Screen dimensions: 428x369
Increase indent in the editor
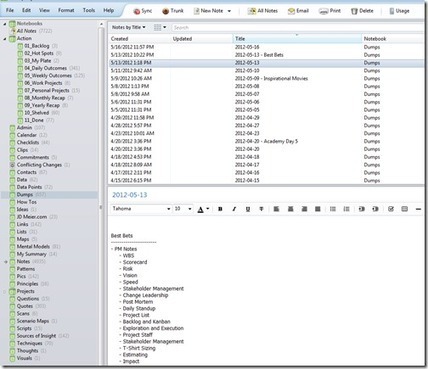coord(362,209)
